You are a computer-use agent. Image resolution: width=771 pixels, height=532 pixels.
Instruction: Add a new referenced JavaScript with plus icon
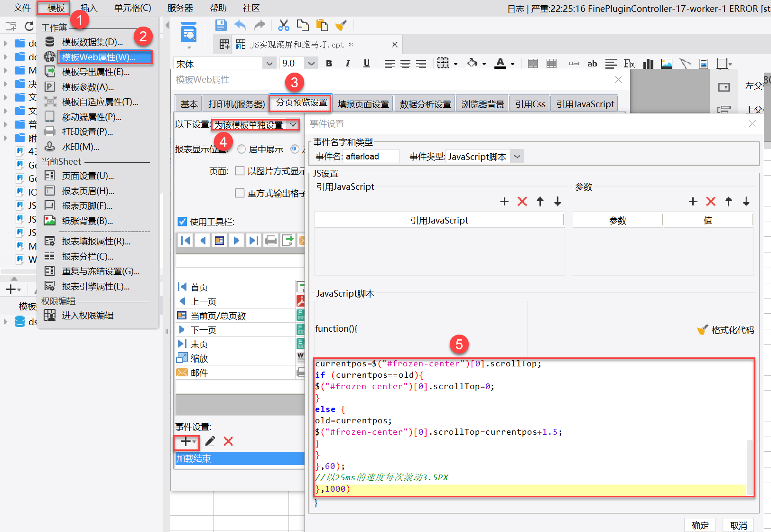[x=504, y=202]
